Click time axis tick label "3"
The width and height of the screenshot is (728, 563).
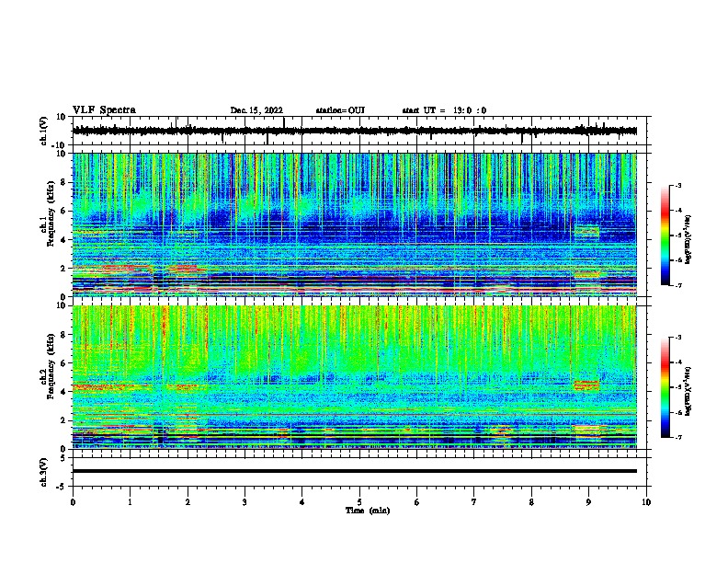click(245, 502)
